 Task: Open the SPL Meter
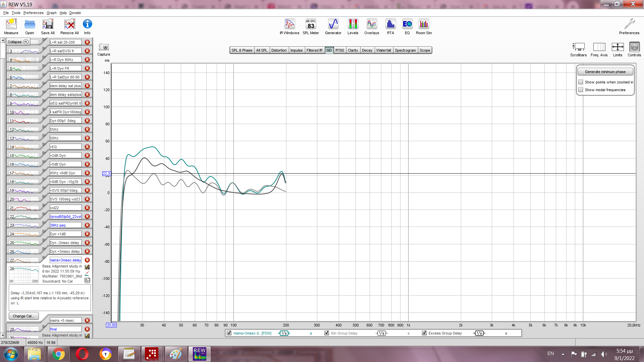pos(311,26)
